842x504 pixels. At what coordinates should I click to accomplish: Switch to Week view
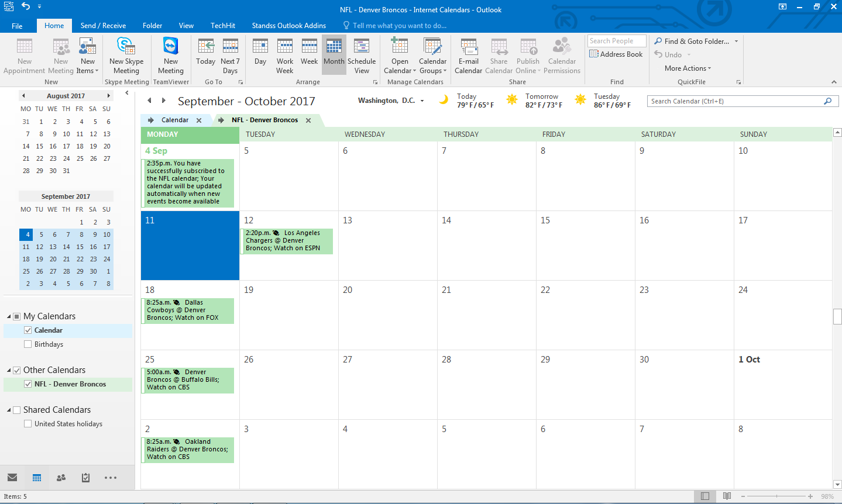click(x=310, y=56)
